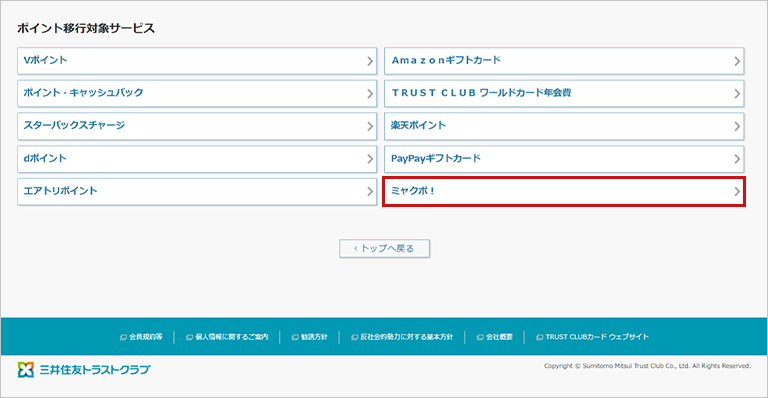Click the 三井住友トラストクラブ logo
This screenshot has height=398, width=768.
tap(84, 370)
